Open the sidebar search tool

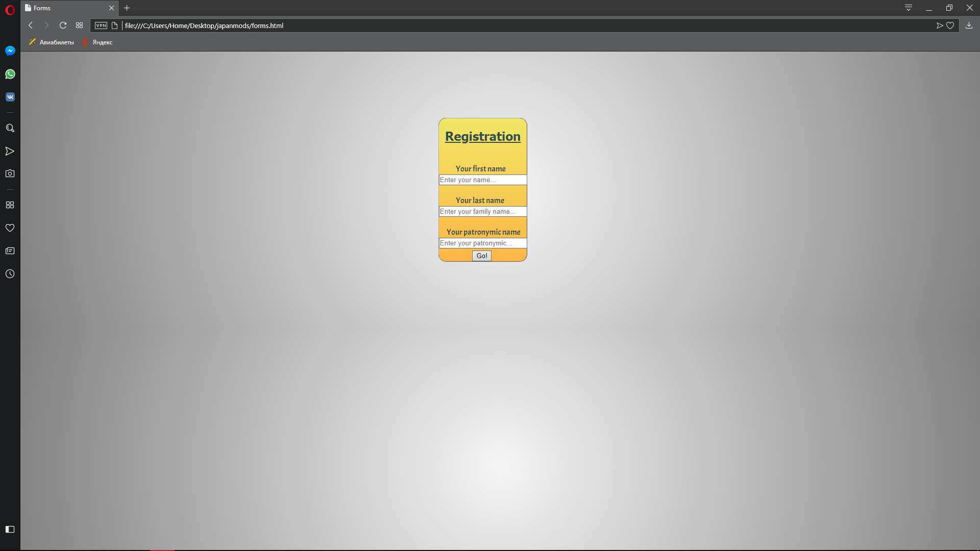coord(10,128)
